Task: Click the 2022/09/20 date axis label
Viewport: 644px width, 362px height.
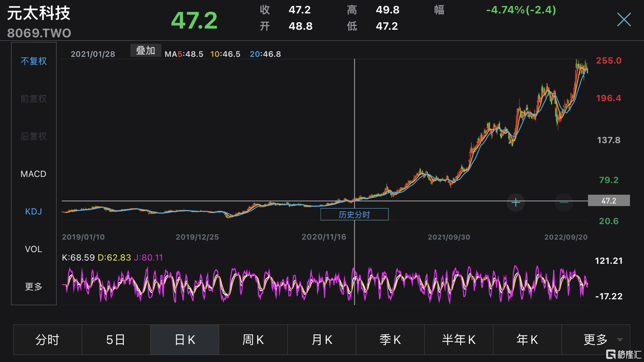Action: point(566,237)
